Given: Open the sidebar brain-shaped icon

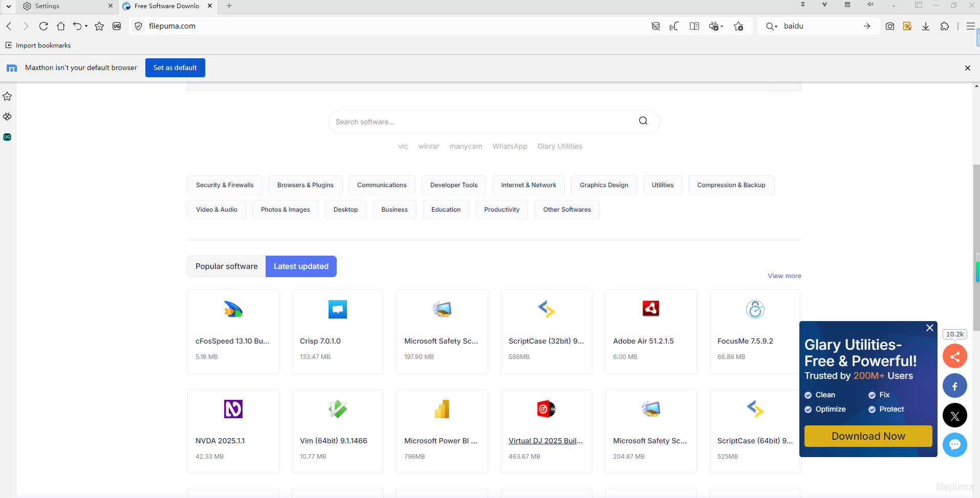Looking at the screenshot, I should pyautogui.click(x=7, y=117).
